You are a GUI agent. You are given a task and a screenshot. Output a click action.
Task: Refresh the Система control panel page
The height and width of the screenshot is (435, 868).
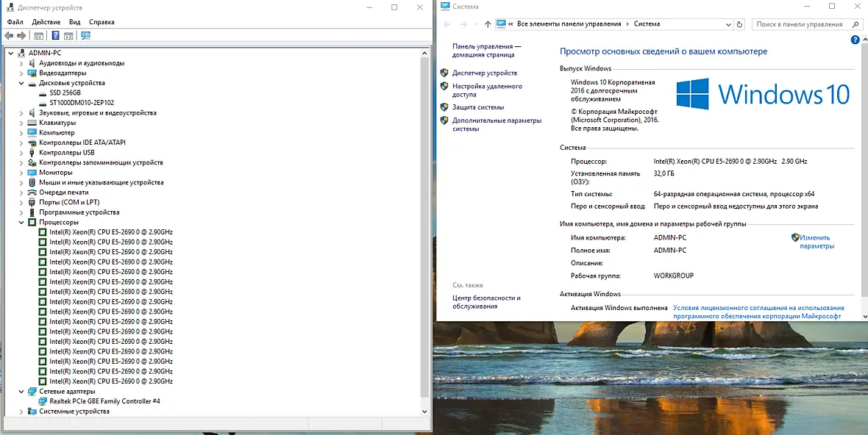click(740, 24)
